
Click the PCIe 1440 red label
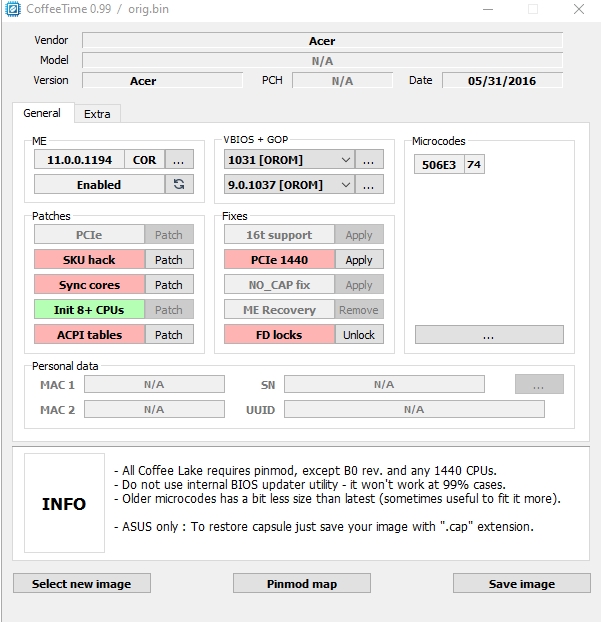(279, 259)
